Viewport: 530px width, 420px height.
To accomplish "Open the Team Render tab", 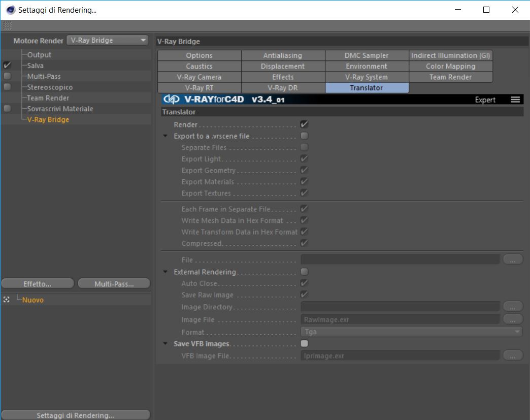I will point(451,77).
